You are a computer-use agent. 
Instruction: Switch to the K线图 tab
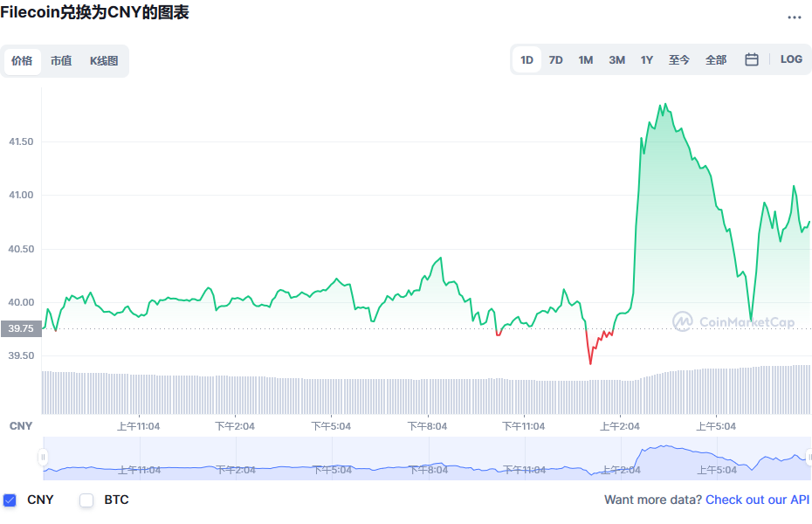104,61
